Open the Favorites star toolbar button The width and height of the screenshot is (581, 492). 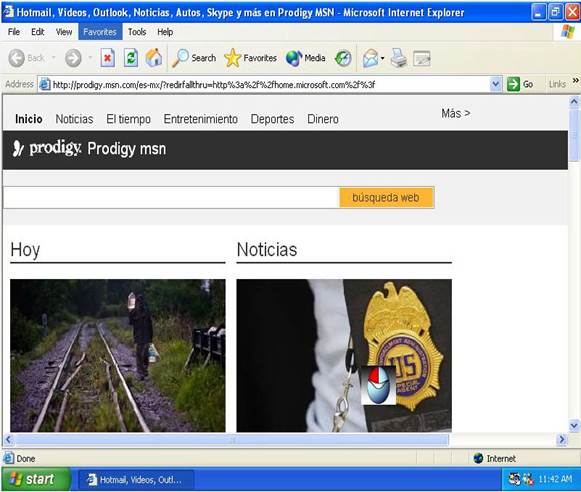250,58
